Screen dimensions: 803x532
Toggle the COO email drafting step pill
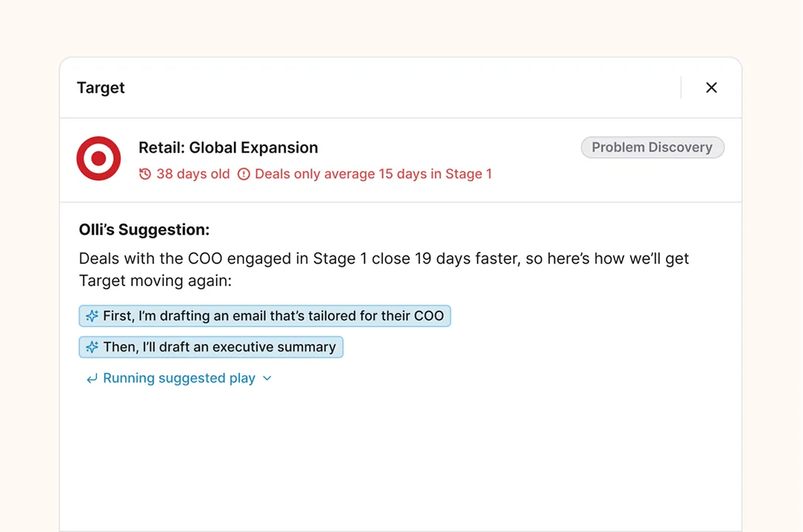[x=264, y=315]
